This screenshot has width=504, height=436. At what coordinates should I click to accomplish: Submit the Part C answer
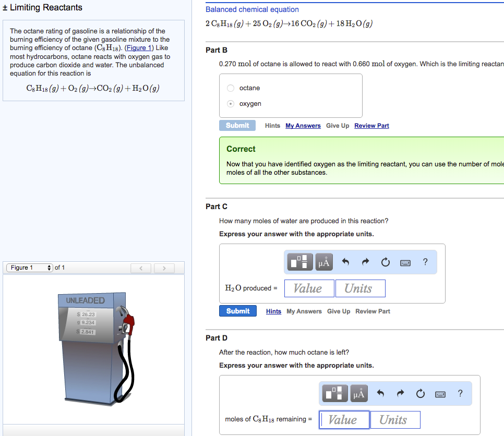238,311
